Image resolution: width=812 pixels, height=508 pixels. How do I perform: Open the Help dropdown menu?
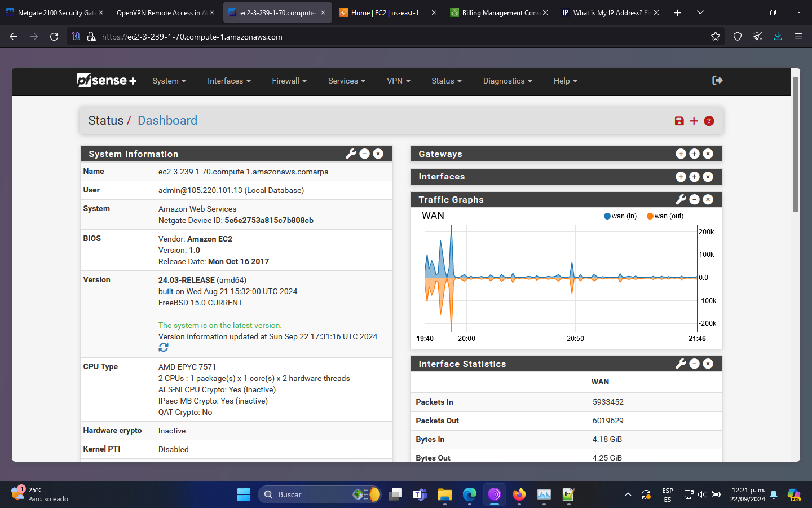click(x=566, y=81)
